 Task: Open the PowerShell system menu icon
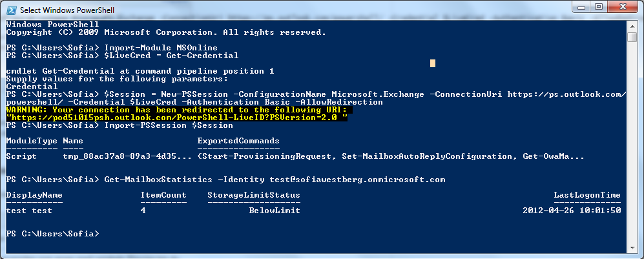tap(12, 10)
